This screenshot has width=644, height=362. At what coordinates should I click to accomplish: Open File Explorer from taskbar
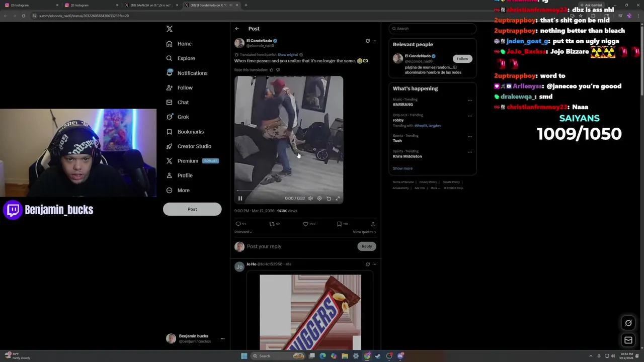(345, 356)
